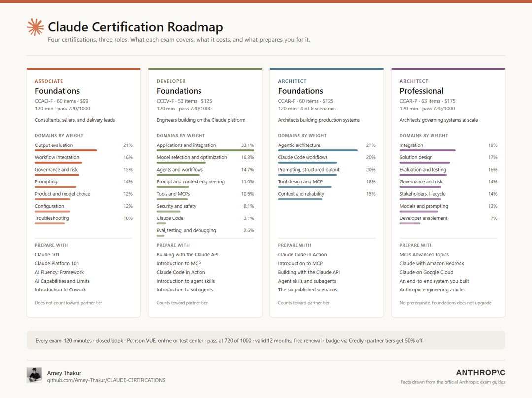Click Introduction to Cowork item

[61, 290]
